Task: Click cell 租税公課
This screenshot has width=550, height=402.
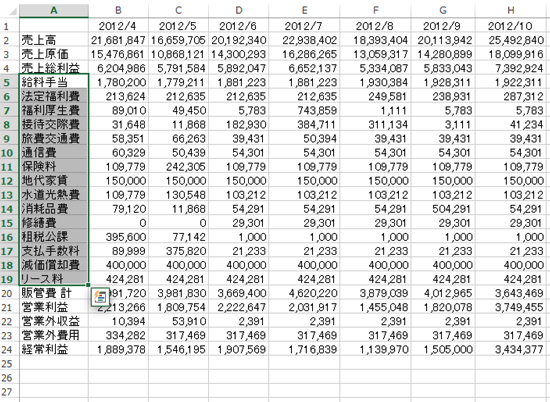Action: click(54, 237)
